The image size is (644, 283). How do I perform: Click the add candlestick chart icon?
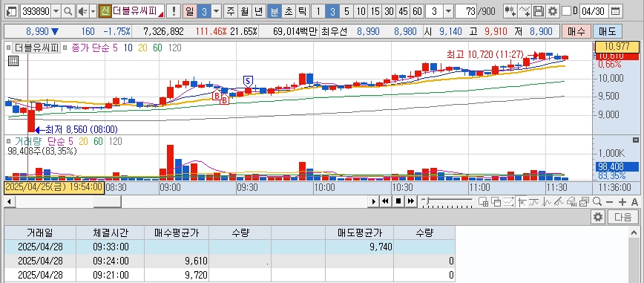[x=510, y=11]
